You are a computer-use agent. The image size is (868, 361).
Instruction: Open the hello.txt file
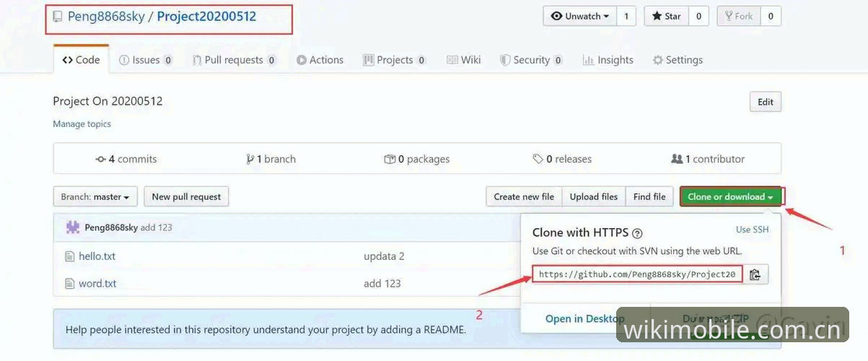pos(97,256)
